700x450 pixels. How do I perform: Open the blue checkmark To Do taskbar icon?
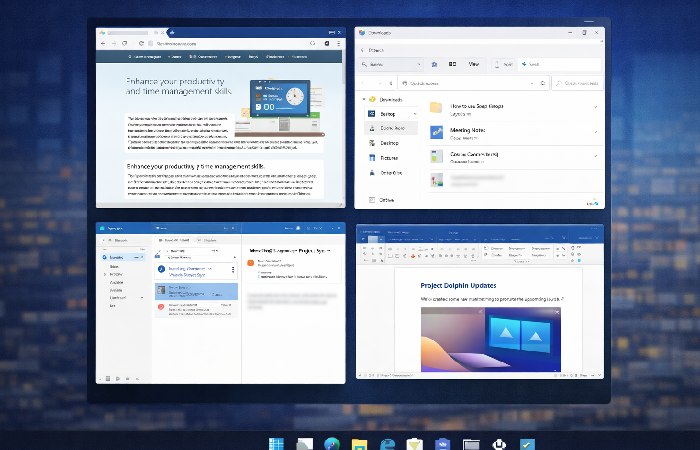527,444
